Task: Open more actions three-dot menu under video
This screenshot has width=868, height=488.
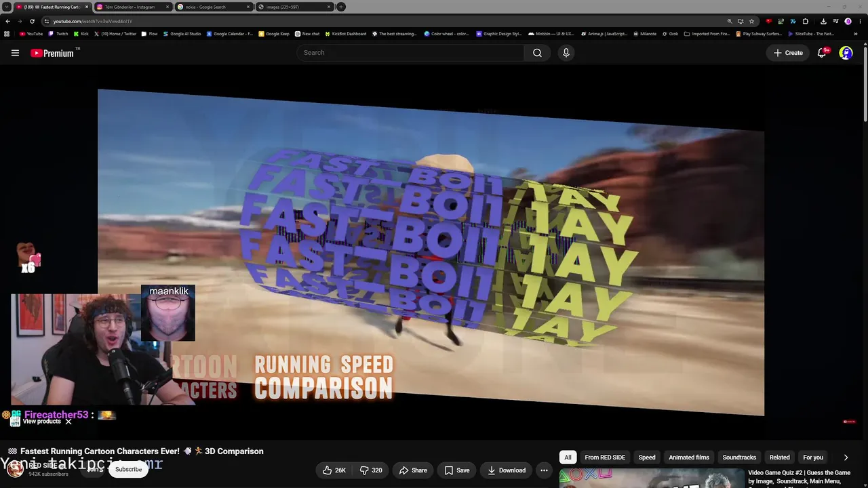Action: point(544,470)
